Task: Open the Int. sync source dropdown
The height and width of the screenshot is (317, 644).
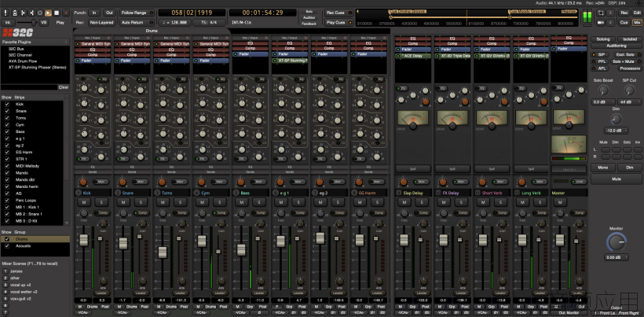Action: click(x=8, y=23)
